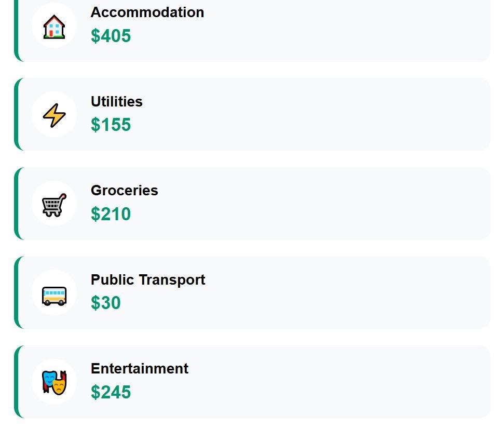The image size is (504, 428).
Task: Open the Accommodation category title
Action: [x=147, y=12]
